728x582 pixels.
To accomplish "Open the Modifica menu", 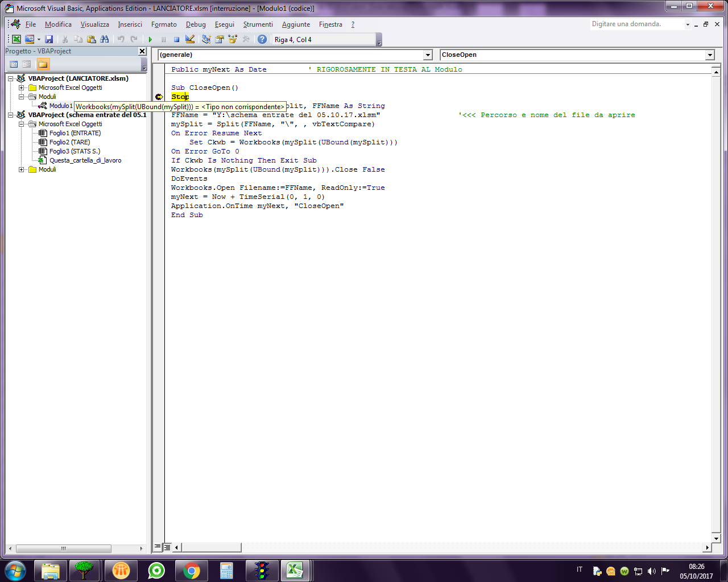I will (x=58, y=24).
